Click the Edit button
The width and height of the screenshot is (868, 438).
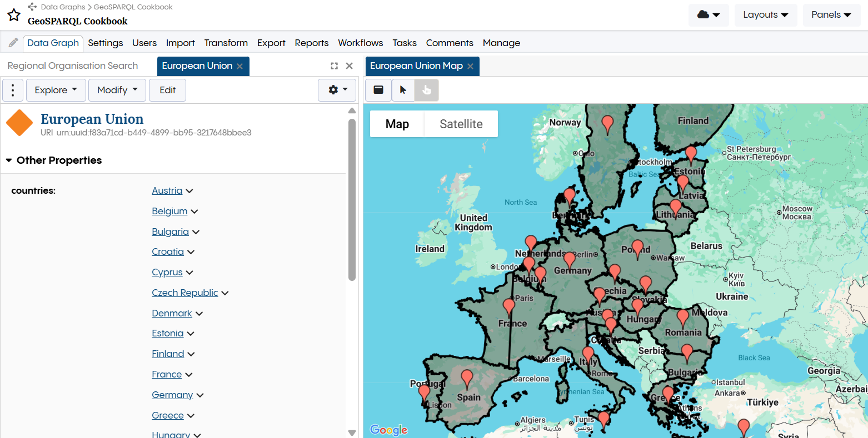(167, 89)
